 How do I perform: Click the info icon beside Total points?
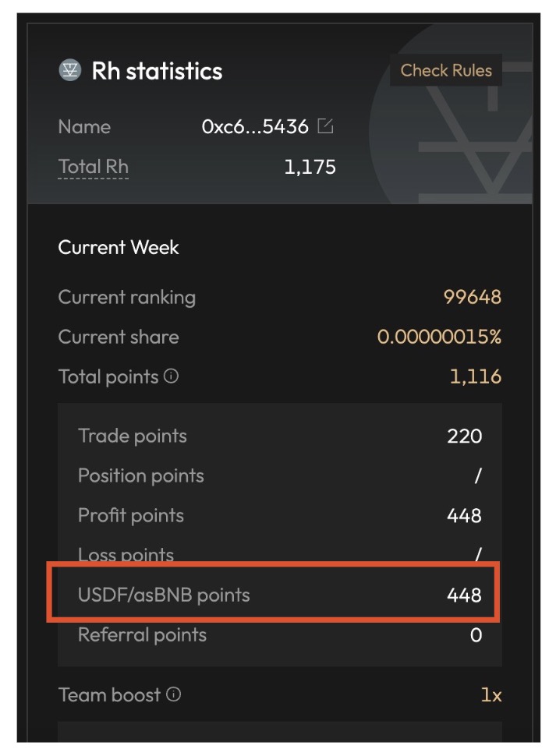(x=172, y=376)
